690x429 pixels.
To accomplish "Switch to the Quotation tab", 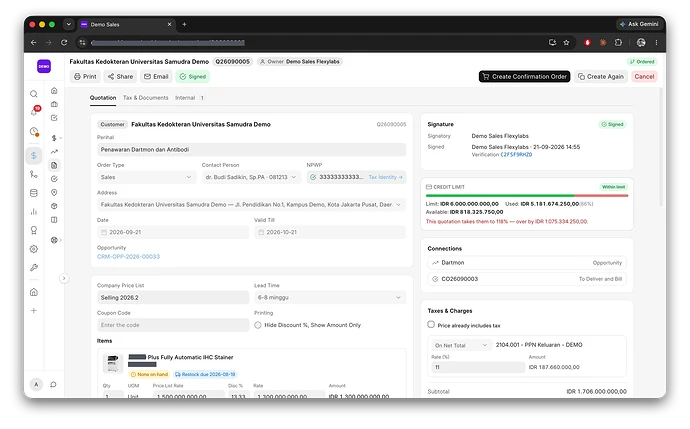I will [x=103, y=98].
